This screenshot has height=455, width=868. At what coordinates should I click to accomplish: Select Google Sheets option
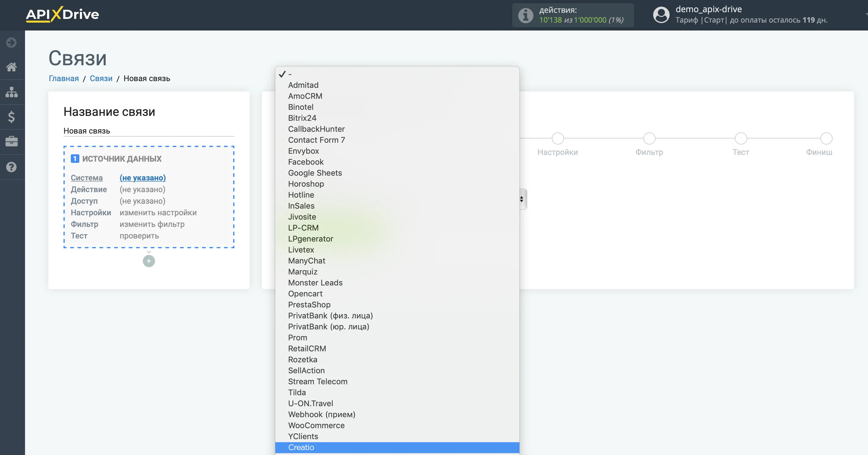(397, 173)
